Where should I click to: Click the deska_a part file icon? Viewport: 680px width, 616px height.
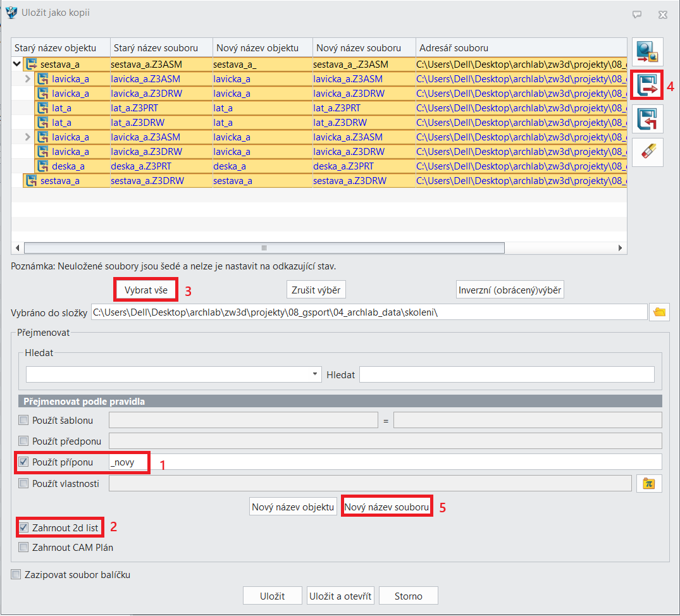click(x=43, y=166)
